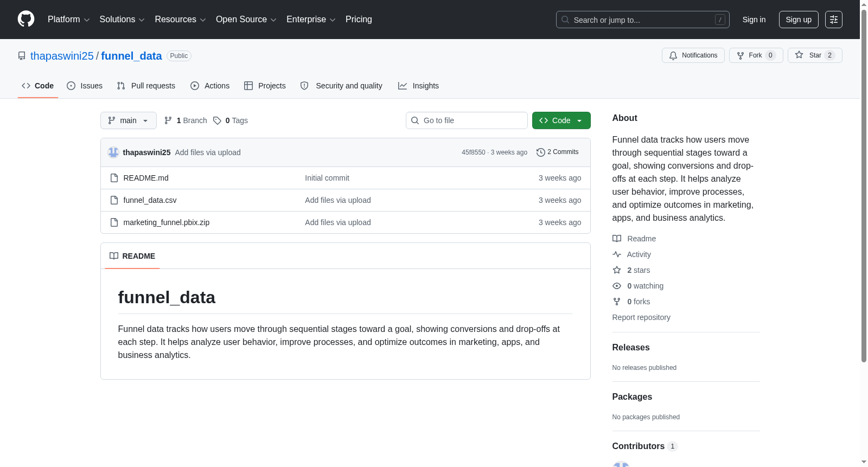868x467 pixels.
Task: Open the Releases section heading link
Action: pyautogui.click(x=631, y=348)
